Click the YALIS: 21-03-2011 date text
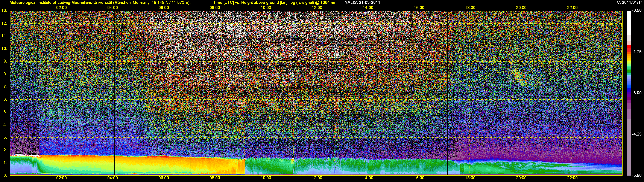The height and width of the screenshot is (182, 644). 362,3
